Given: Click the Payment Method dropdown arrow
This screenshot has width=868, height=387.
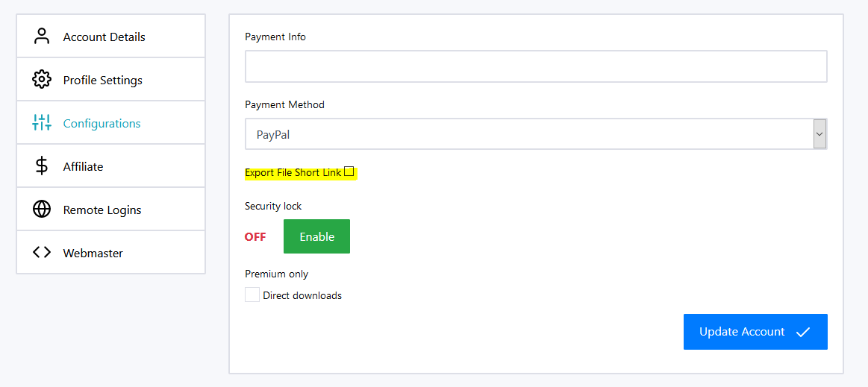Looking at the screenshot, I should click(x=819, y=135).
